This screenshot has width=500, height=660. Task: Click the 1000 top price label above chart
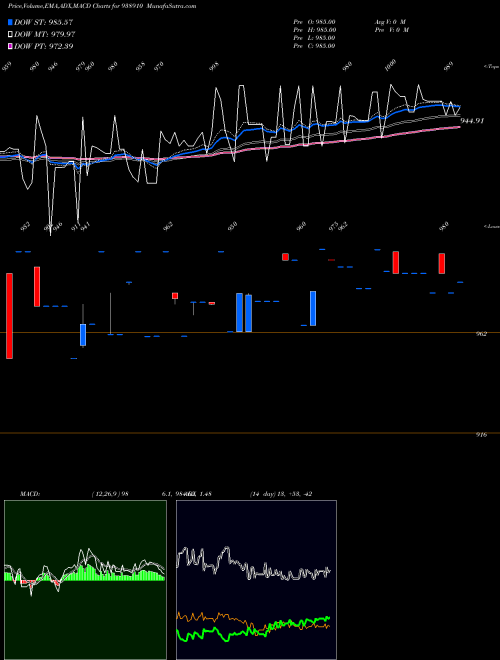(x=391, y=64)
